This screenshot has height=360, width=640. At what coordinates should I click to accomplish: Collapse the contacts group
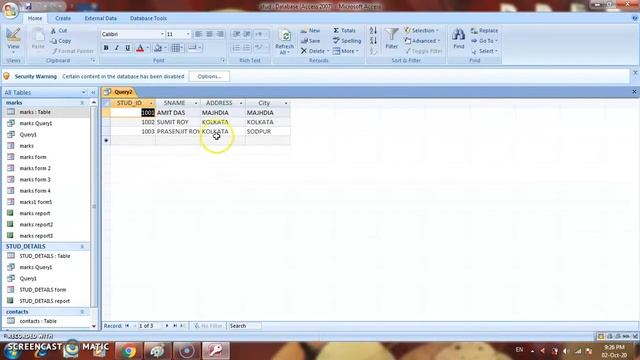tap(82, 312)
